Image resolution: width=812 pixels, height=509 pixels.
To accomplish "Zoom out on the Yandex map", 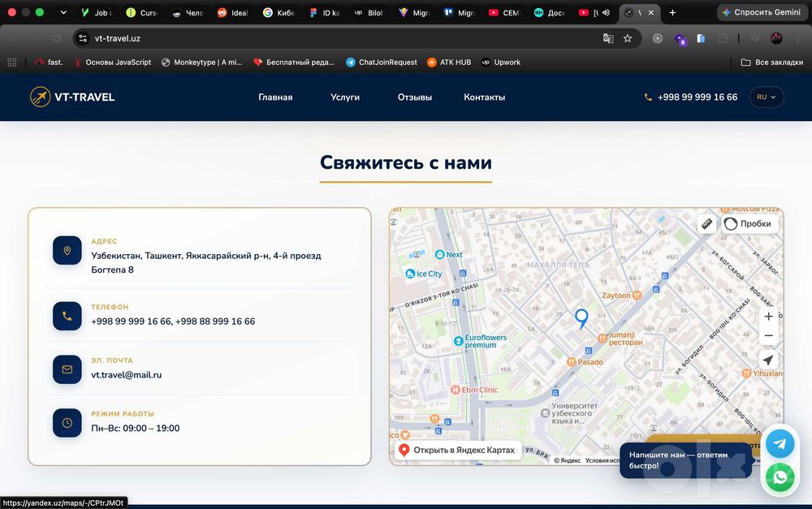I will coord(768,335).
